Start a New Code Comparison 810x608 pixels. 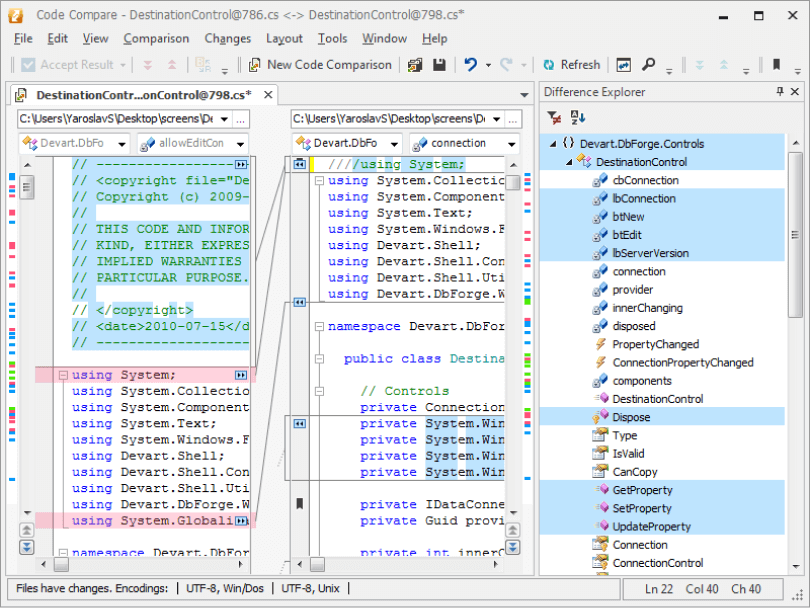tap(320, 65)
